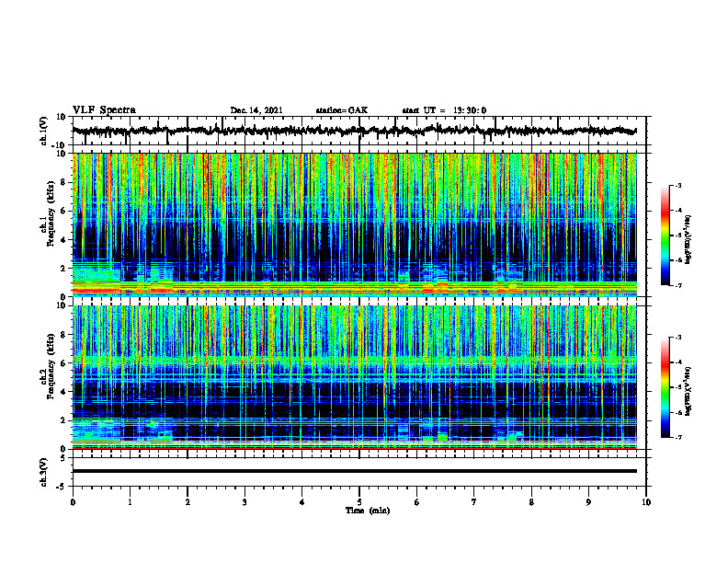Click the time axis tick label "7"
Screen dimensions: 728x563
474,502
